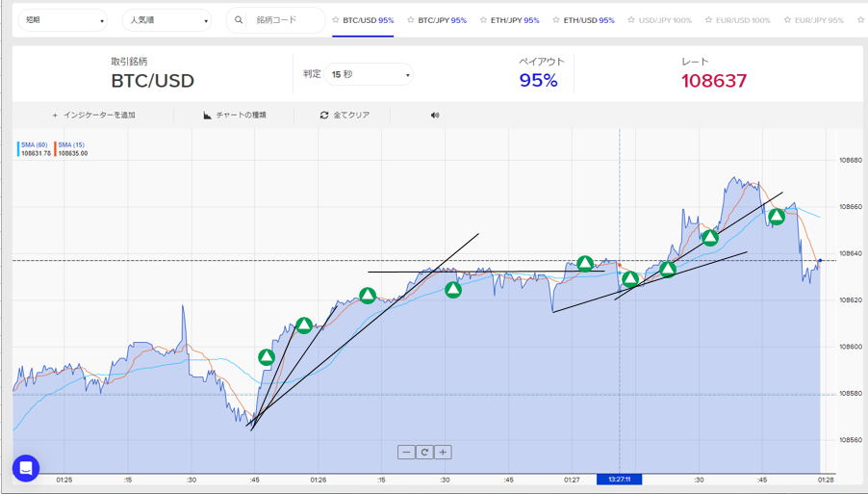Viewport: 868px width, 494px height.
Task: Toggle the SMA (60) indicator legend
Action: tap(35, 144)
